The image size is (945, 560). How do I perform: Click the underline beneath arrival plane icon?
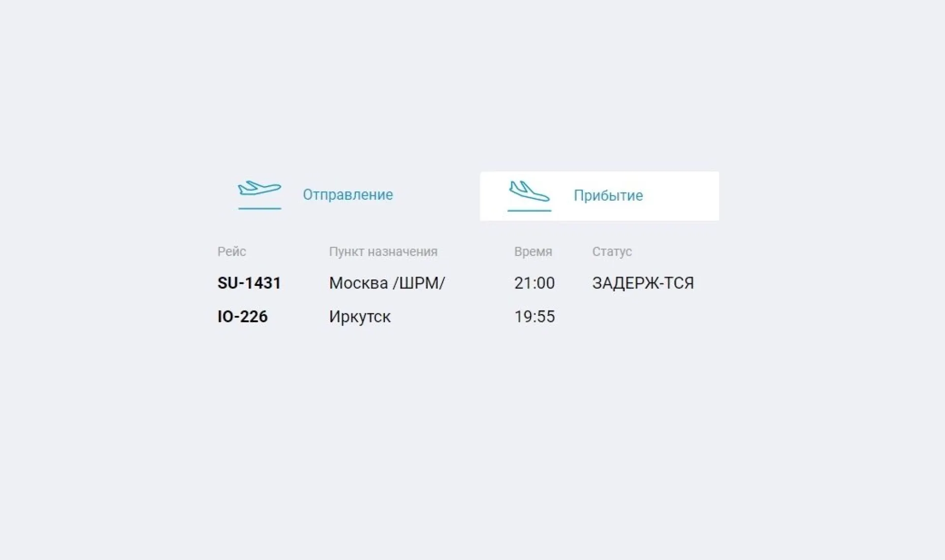tap(529, 211)
